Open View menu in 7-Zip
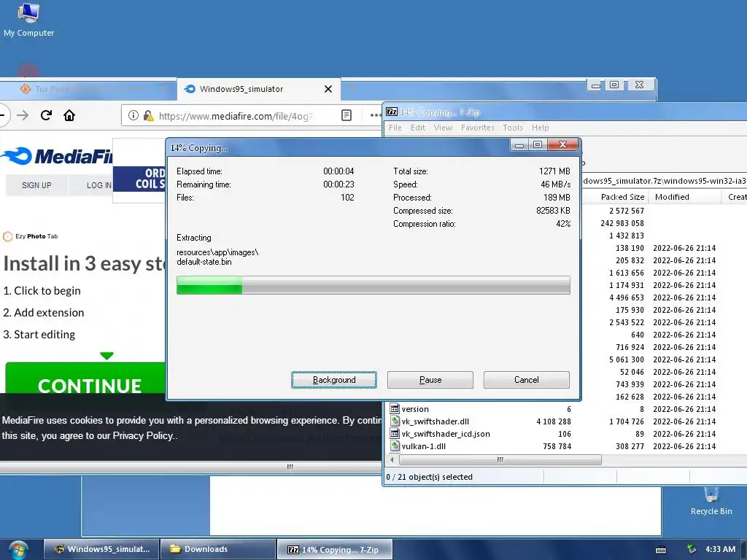The width and height of the screenshot is (747, 560). tap(443, 128)
